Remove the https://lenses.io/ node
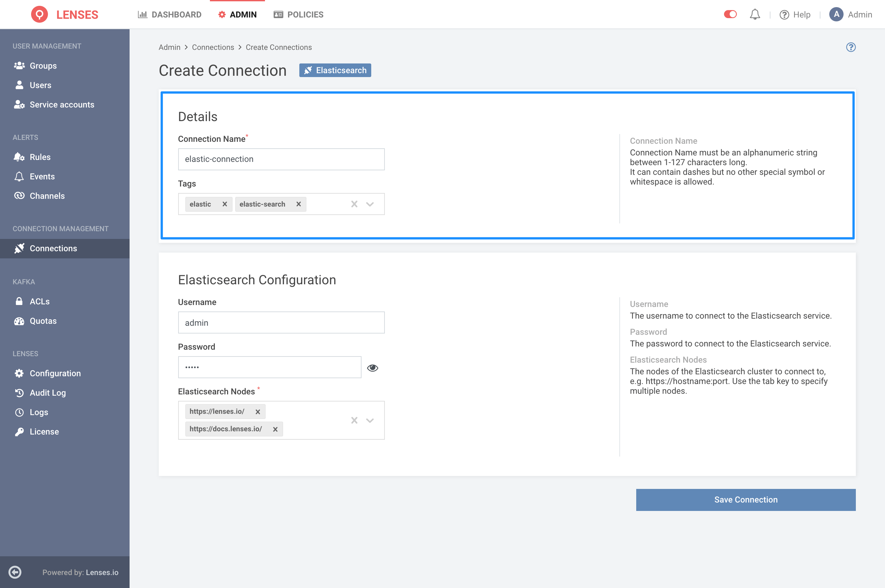Screen dimensions: 885x588 pyautogui.click(x=257, y=412)
